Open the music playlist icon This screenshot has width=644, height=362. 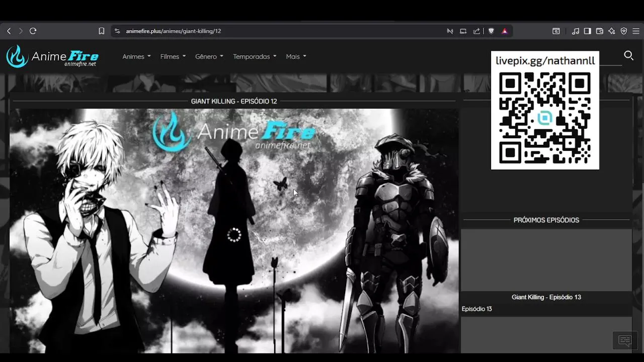point(576,31)
